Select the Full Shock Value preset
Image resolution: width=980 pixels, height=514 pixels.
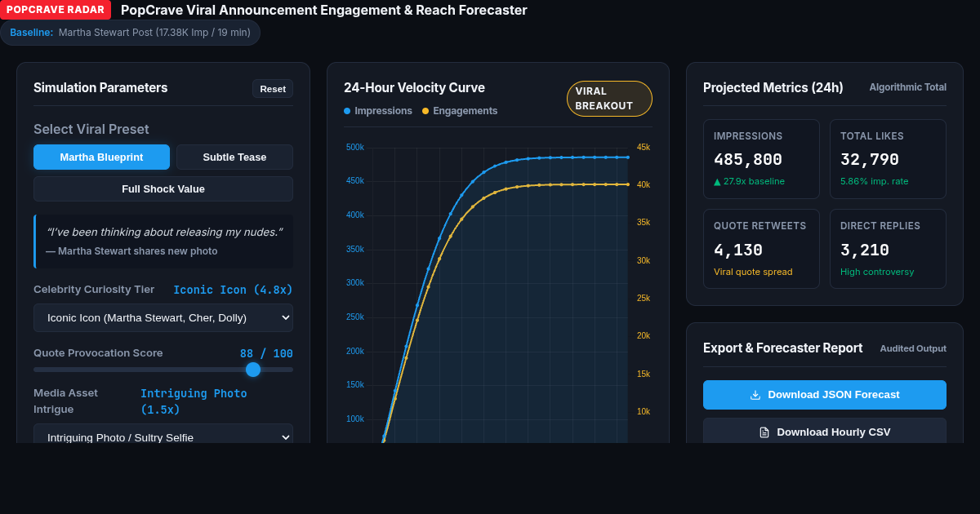(x=163, y=188)
